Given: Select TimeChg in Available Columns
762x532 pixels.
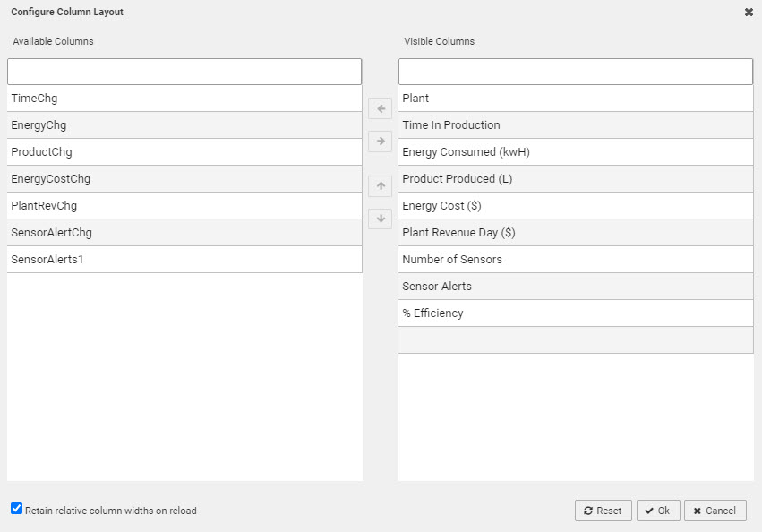Looking at the screenshot, I should [184, 99].
